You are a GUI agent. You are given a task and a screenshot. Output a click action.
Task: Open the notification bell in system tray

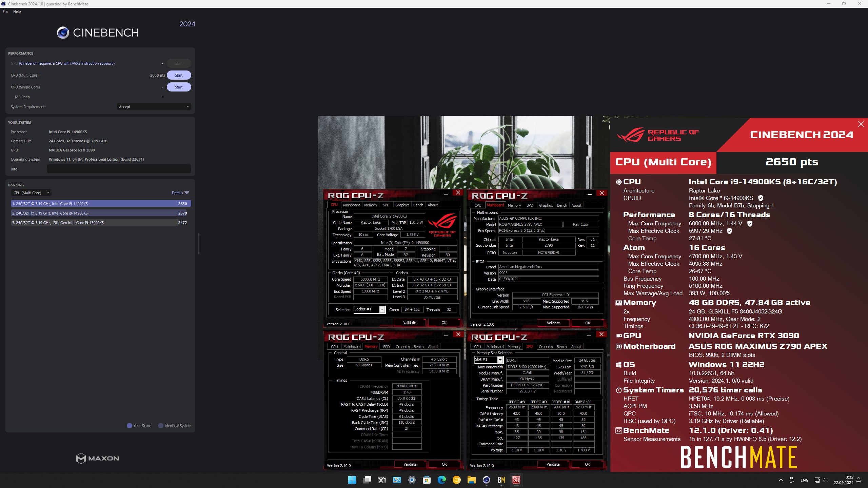tap(859, 480)
